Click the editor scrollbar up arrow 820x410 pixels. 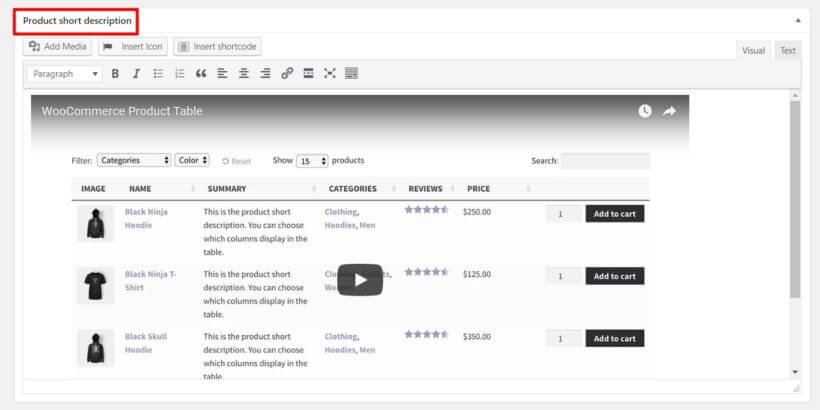pos(795,96)
